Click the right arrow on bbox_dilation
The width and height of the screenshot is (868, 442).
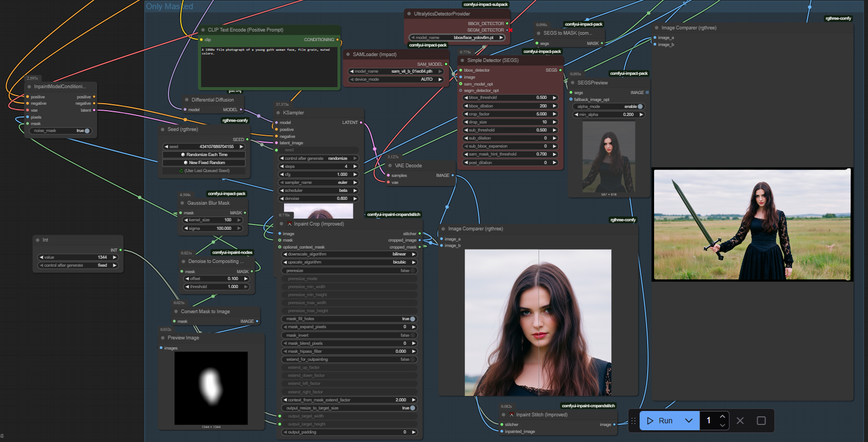[555, 106]
